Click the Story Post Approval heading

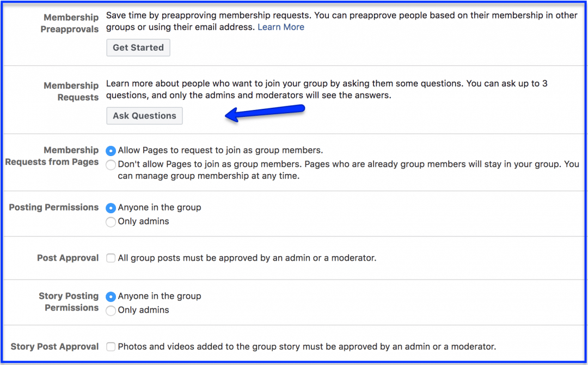pos(54,347)
